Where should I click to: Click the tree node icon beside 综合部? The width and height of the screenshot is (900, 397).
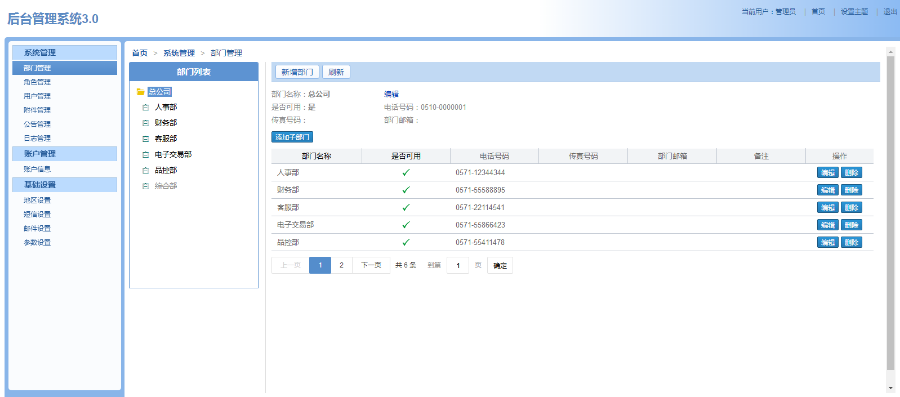click(x=145, y=186)
